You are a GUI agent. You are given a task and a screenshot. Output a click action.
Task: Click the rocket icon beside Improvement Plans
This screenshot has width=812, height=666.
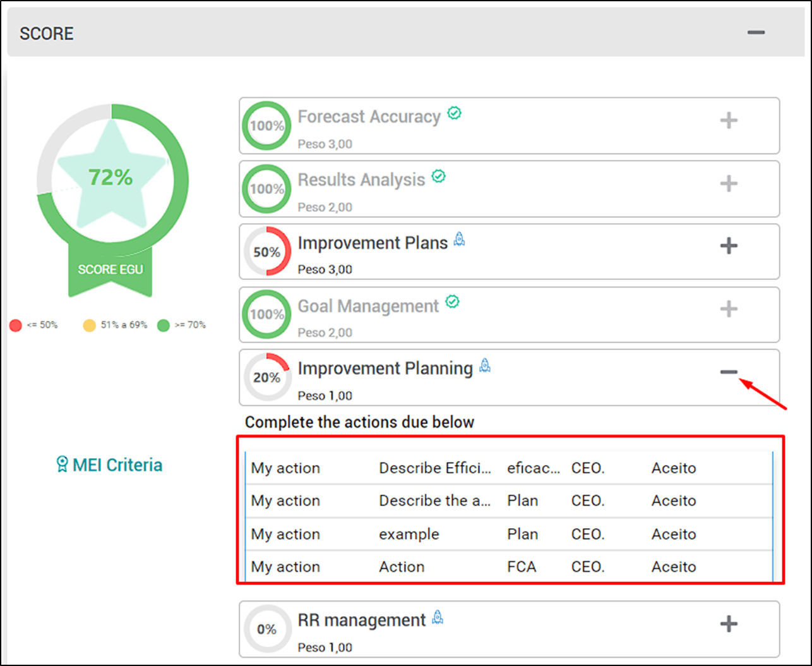click(x=460, y=239)
